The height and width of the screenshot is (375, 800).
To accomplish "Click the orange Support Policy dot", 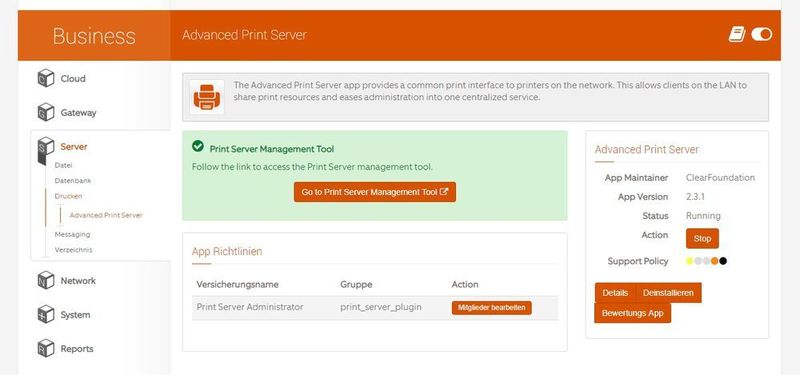I will (x=715, y=261).
